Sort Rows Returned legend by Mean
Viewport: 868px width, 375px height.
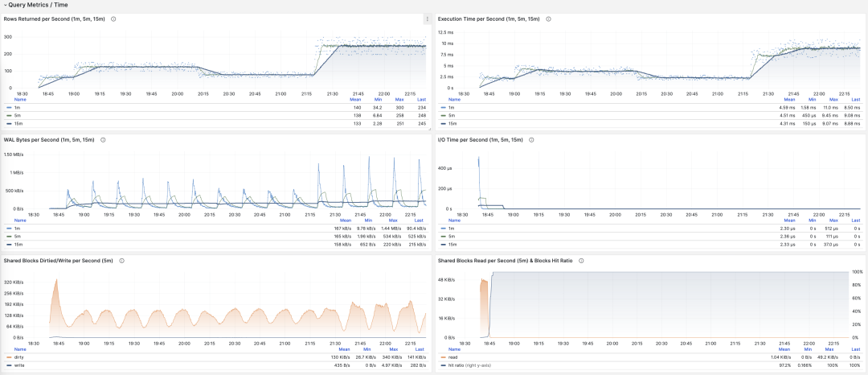355,100
